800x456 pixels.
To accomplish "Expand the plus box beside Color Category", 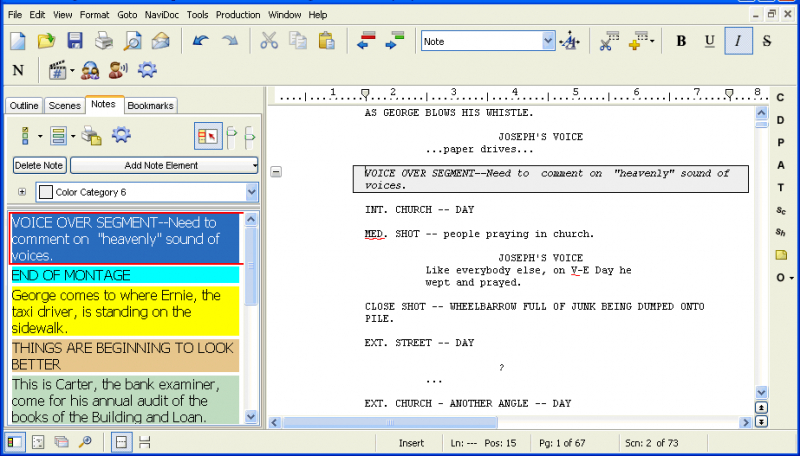I will [x=22, y=192].
